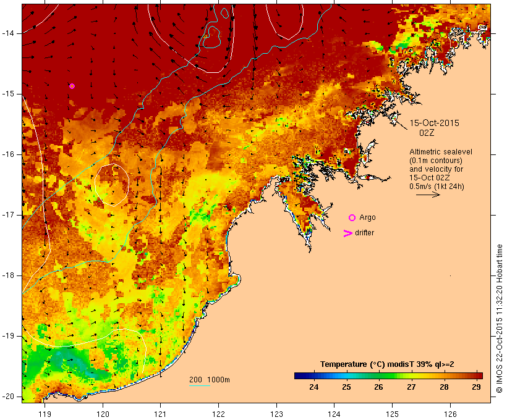
Task: Click the '15-Oct-2015' date label
Action: tap(435, 123)
